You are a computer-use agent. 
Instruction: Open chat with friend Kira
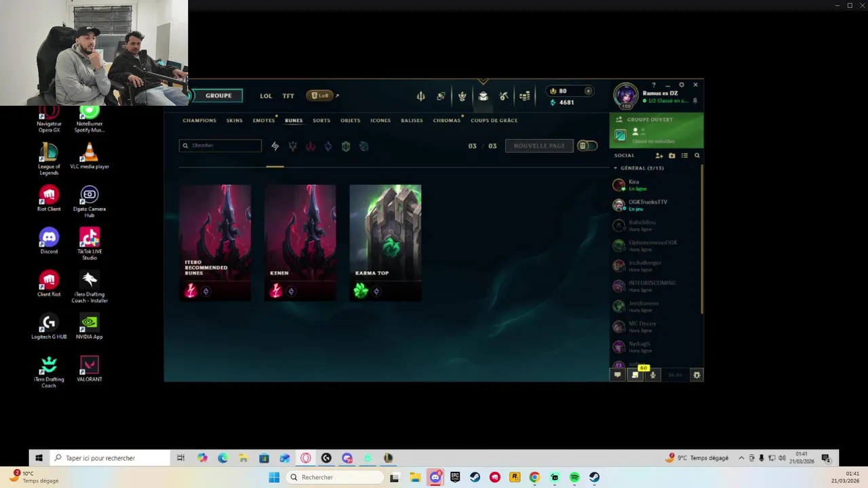(655, 185)
